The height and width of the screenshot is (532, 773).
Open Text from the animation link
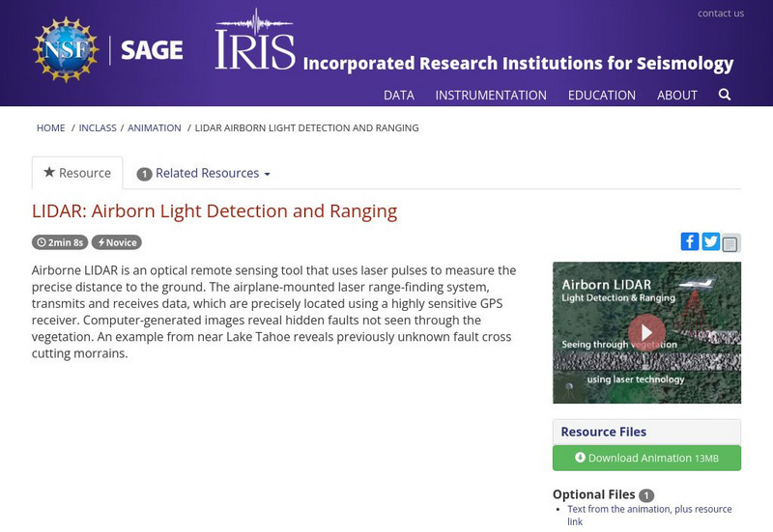(x=649, y=515)
